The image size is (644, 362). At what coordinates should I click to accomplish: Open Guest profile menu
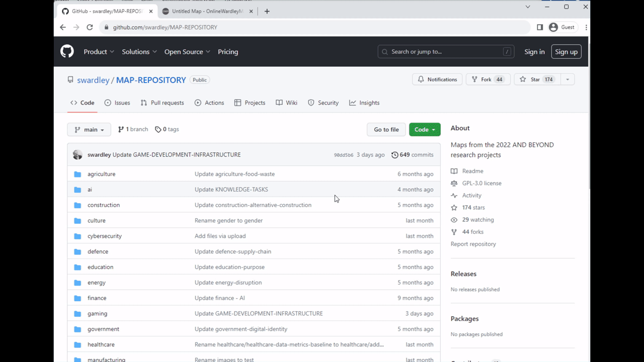[562, 27]
